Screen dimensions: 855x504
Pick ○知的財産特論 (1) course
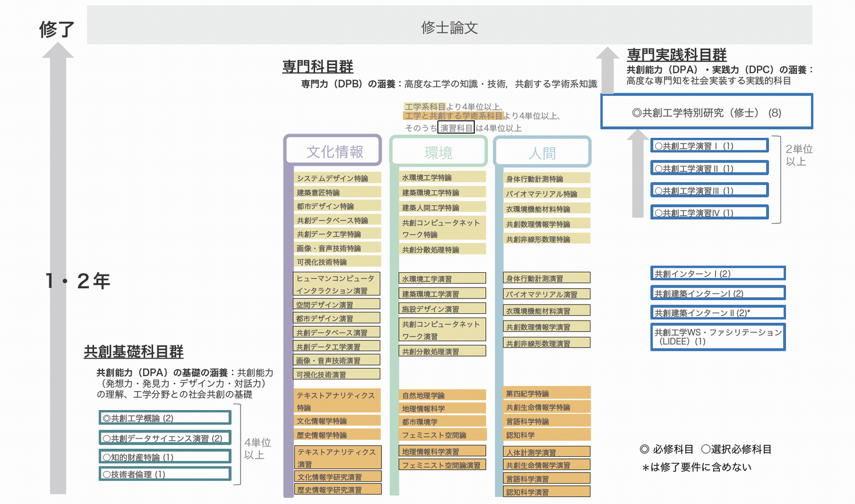(165, 457)
